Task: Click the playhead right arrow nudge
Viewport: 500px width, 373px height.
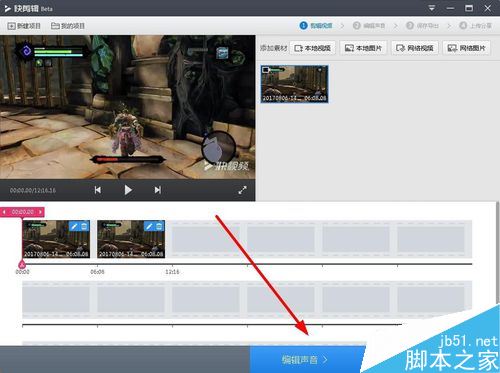Action: tap(40, 212)
